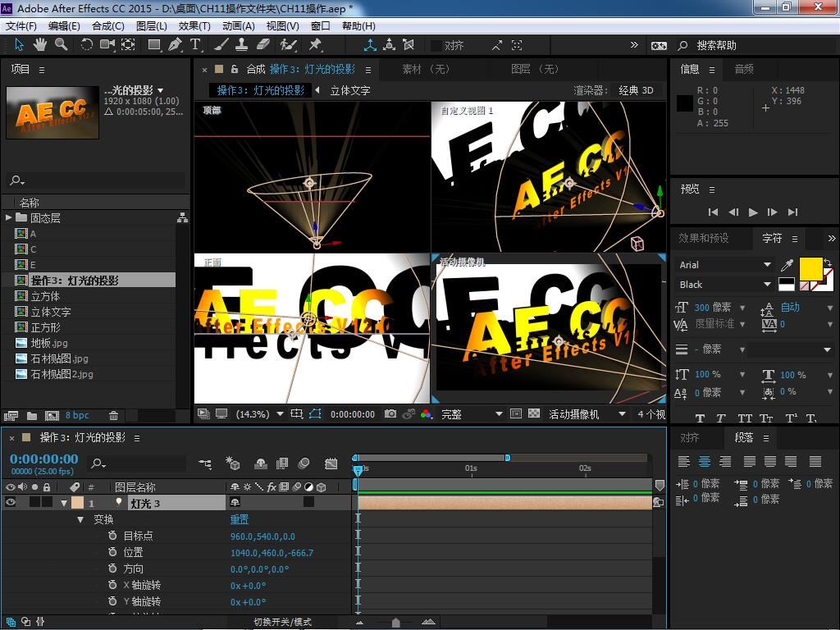Click the info panel black color sample
The image size is (840, 630).
685,103
